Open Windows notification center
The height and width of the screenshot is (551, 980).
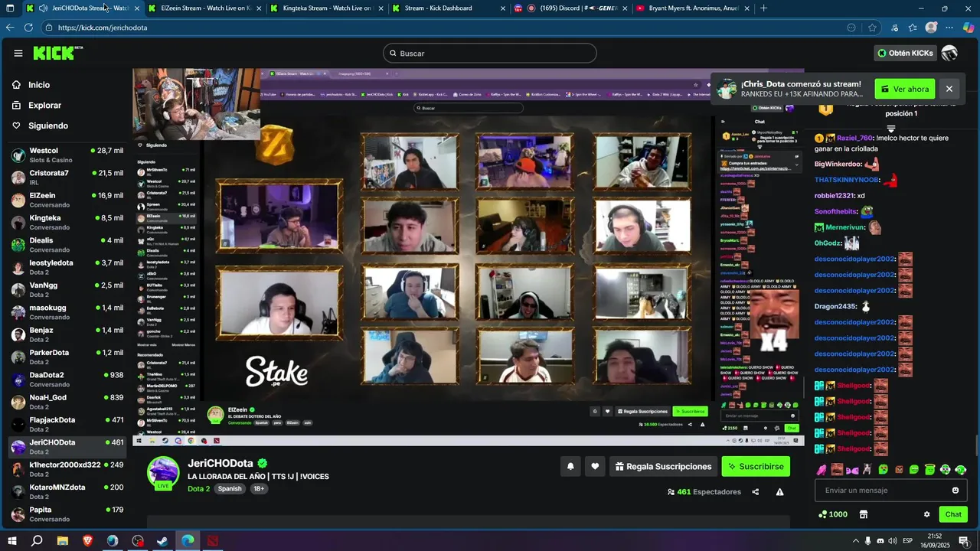(964, 540)
